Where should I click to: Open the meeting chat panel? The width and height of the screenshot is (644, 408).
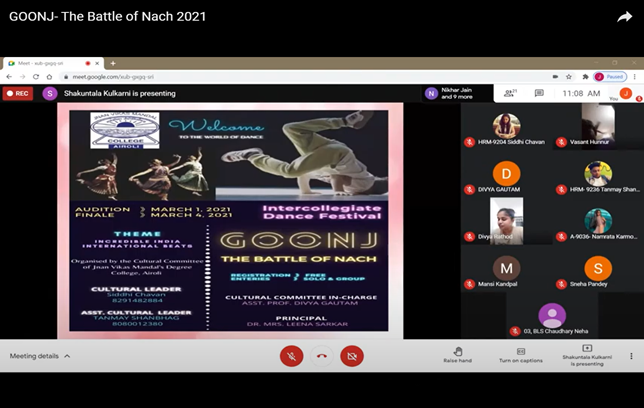[539, 93]
